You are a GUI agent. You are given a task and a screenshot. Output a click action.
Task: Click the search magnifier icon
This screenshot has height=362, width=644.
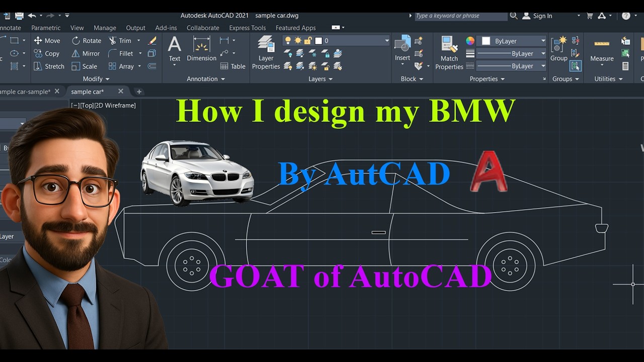(x=514, y=16)
